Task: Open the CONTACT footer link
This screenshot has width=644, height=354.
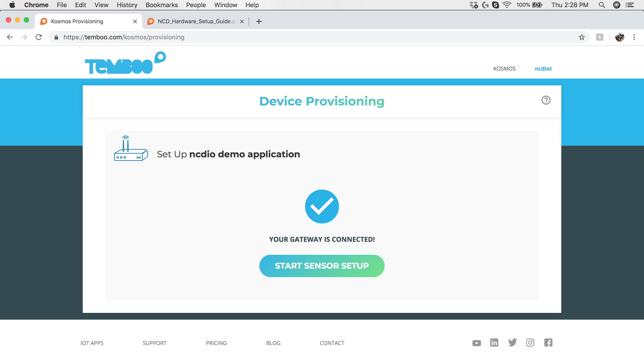Action: click(x=332, y=343)
